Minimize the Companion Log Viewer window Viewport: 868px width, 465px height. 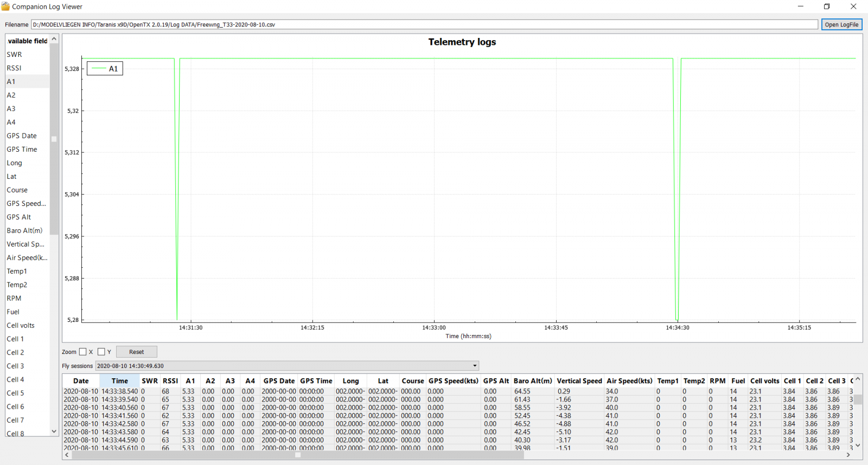(x=800, y=7)
